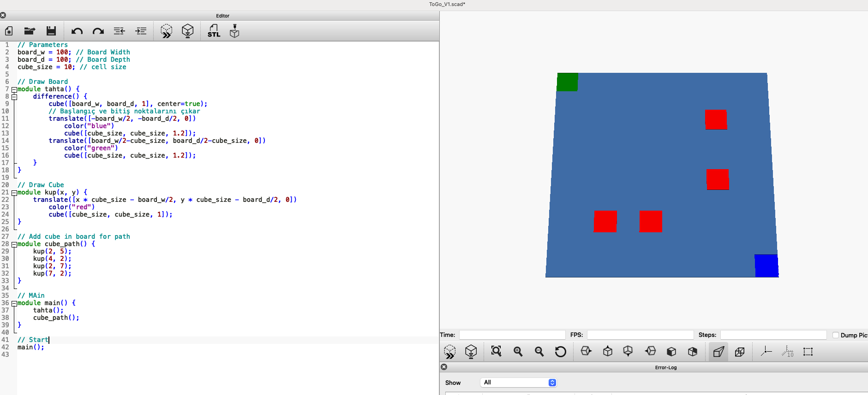Close the Editor panel
868x395 pixels.
point(3,16)
